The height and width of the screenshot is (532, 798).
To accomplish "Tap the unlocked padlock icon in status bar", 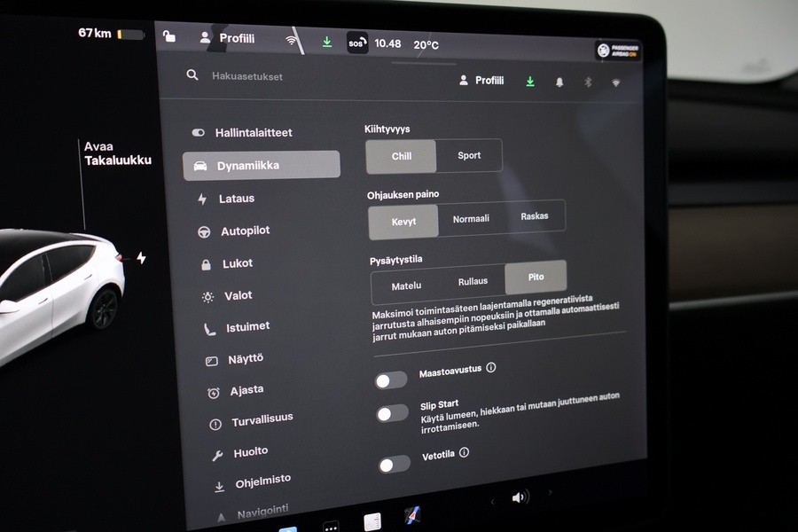I will tap(168, 36).
